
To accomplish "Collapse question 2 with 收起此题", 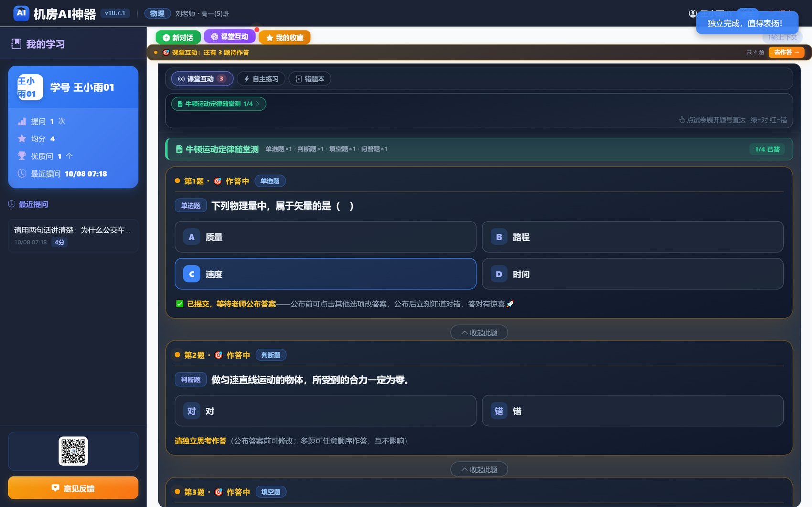I will (479, 469).
